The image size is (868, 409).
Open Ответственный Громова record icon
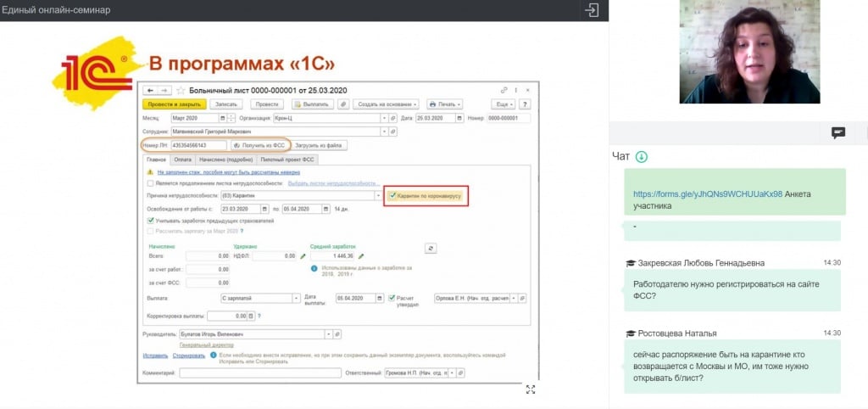pyautogui.click(x=462, y=373)
